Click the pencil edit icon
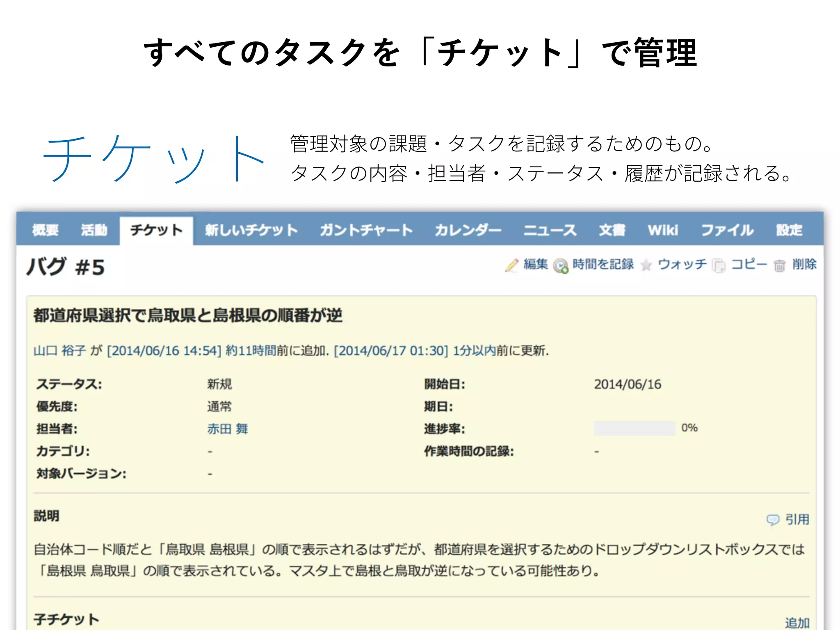The image size is (840, 630). pyautogui.click(x=511, y=265)
